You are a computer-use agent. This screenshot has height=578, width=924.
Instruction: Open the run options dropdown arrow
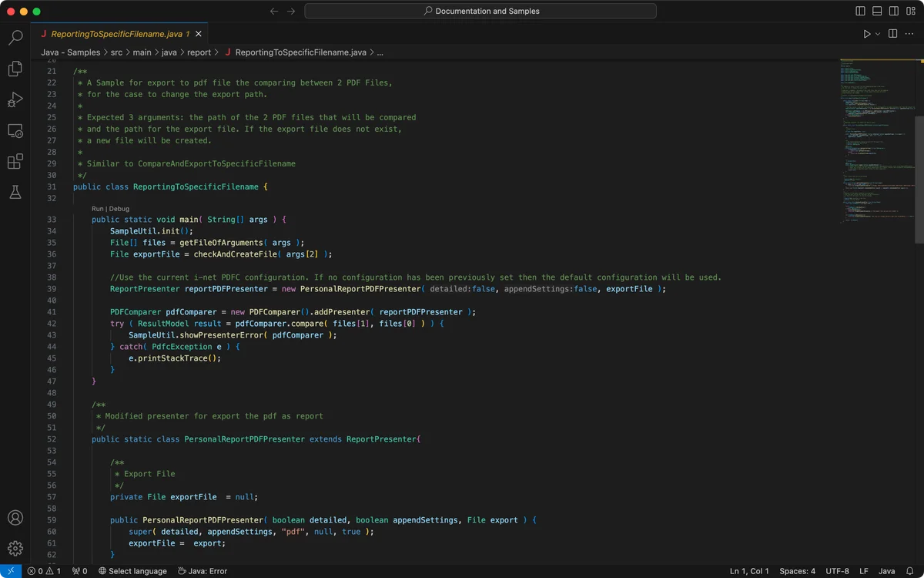(878, 34)
